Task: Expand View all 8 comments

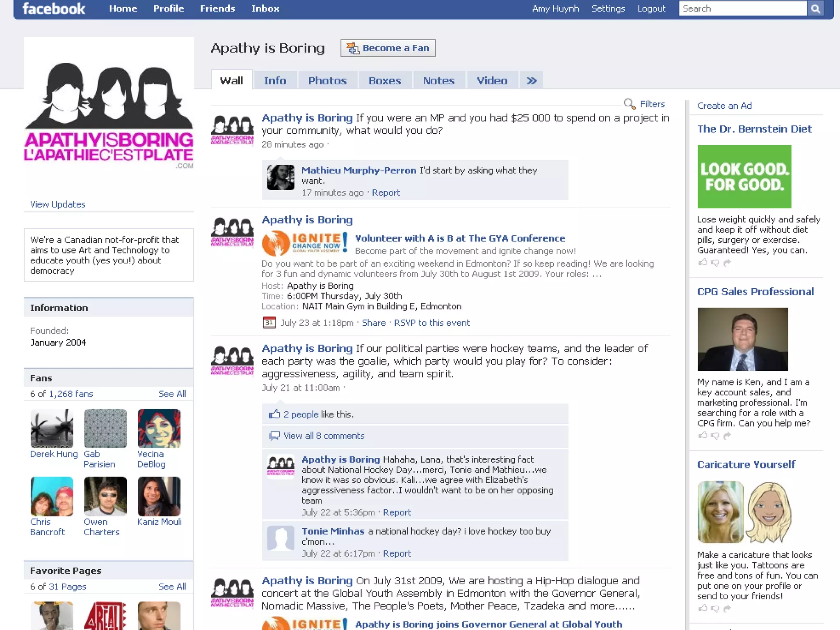Action: point(324,436)
